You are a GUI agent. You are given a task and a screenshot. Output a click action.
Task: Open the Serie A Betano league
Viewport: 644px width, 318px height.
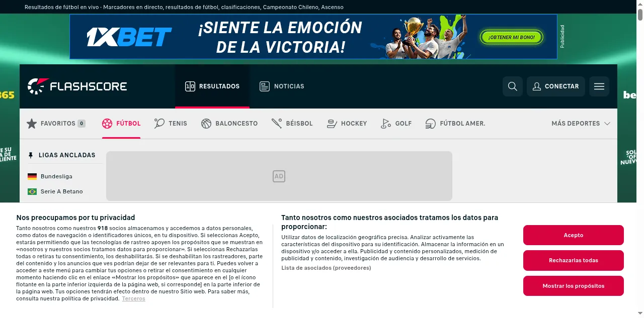tap(62, 191)
